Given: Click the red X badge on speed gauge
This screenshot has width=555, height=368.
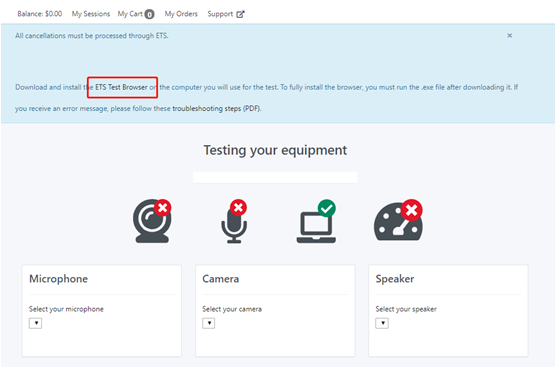Looking at the screenshot, I should coord(412,210).
